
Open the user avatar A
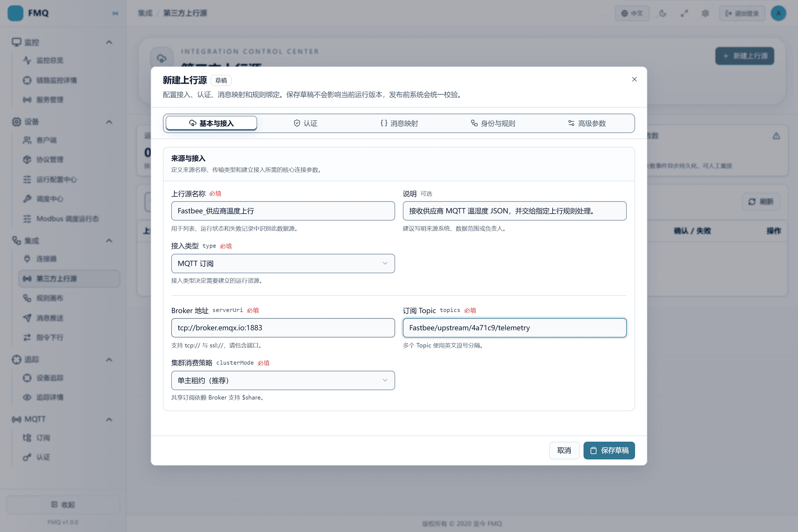778,13
